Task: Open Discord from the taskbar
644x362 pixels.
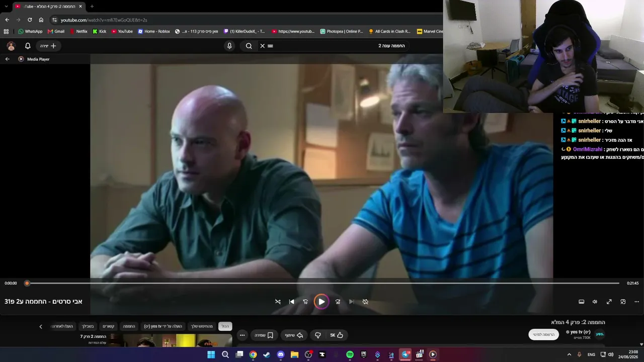Action: point(281,354)
